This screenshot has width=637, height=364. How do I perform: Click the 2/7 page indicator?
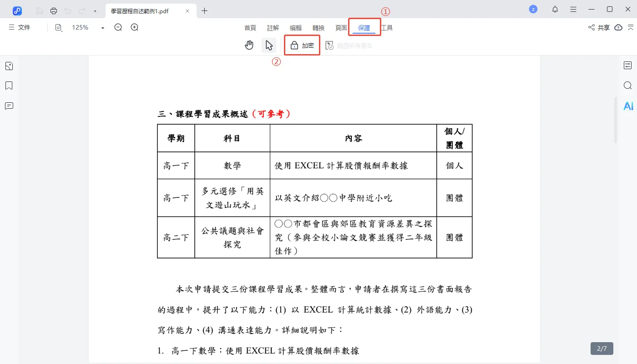[x=602, y=349]
